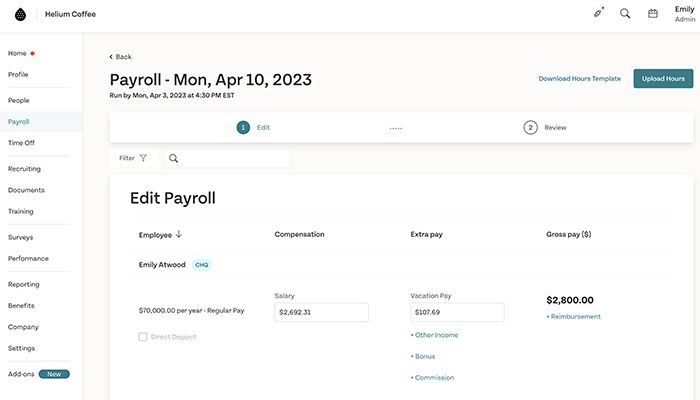
Task: Add a Reimbursement to gross pay
Action: tap(573, 316)
